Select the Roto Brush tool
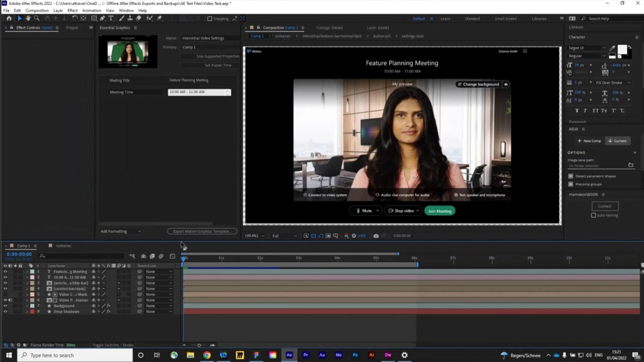 [149, 18]
